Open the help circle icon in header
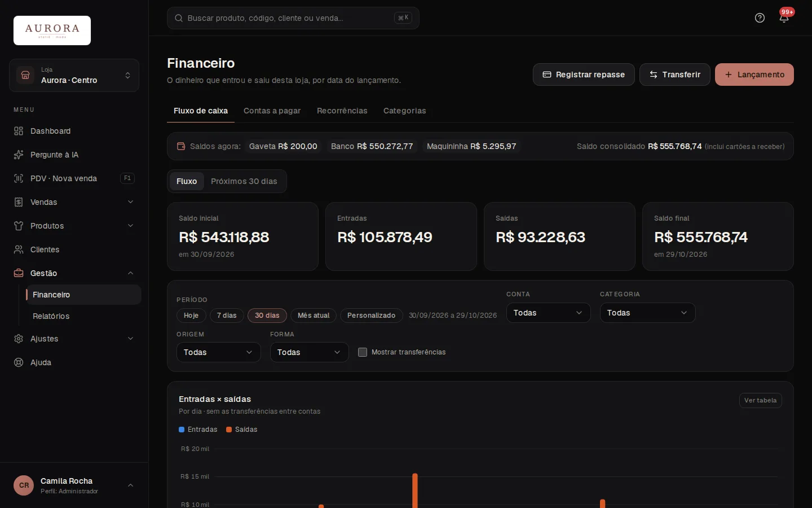 click(x=760, y=18)
